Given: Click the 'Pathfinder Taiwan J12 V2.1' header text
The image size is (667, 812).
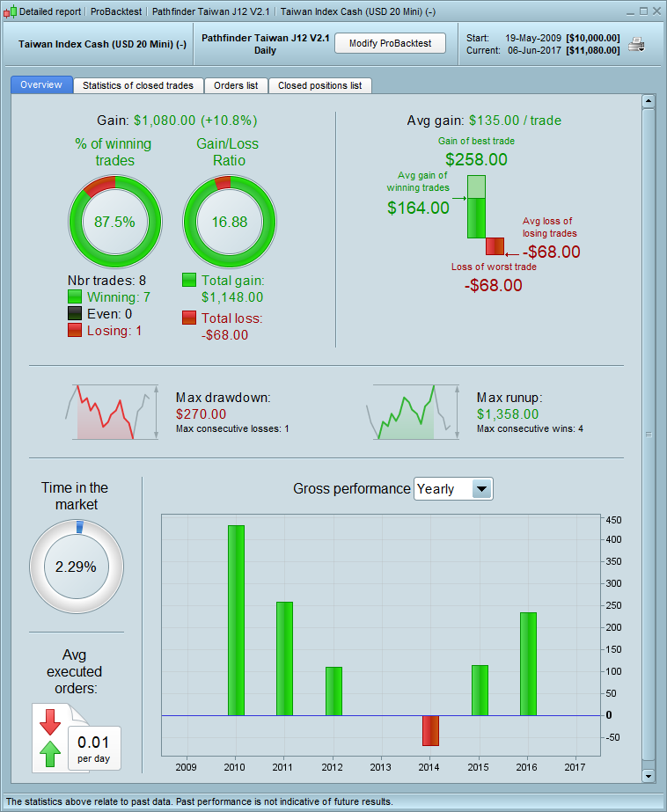Looking at the screenshot, I should (266, 38).
